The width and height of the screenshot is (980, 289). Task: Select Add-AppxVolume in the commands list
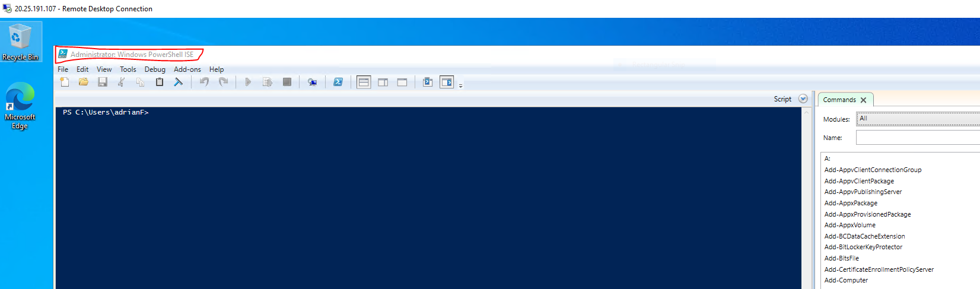pyautogui.click(x=849, y=225)
